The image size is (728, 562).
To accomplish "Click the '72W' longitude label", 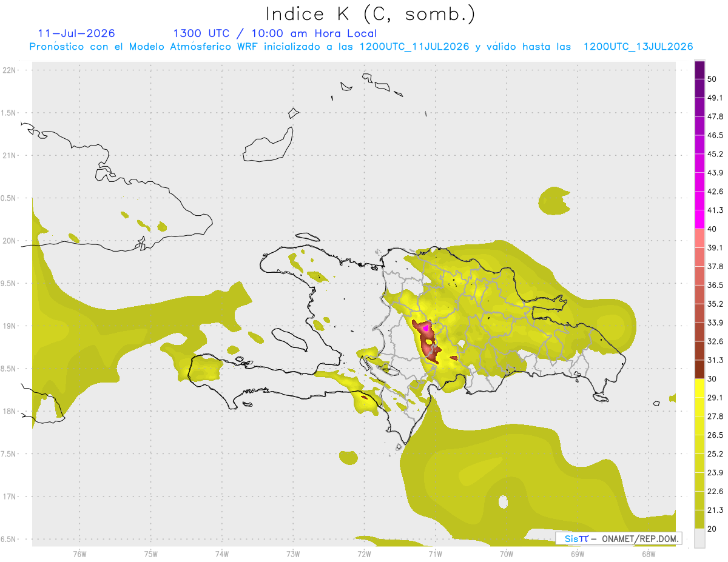I will [364, 555].
